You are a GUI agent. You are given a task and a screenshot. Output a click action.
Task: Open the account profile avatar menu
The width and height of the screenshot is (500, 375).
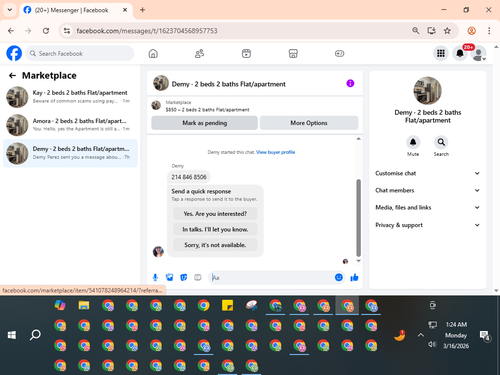[479, 54]
